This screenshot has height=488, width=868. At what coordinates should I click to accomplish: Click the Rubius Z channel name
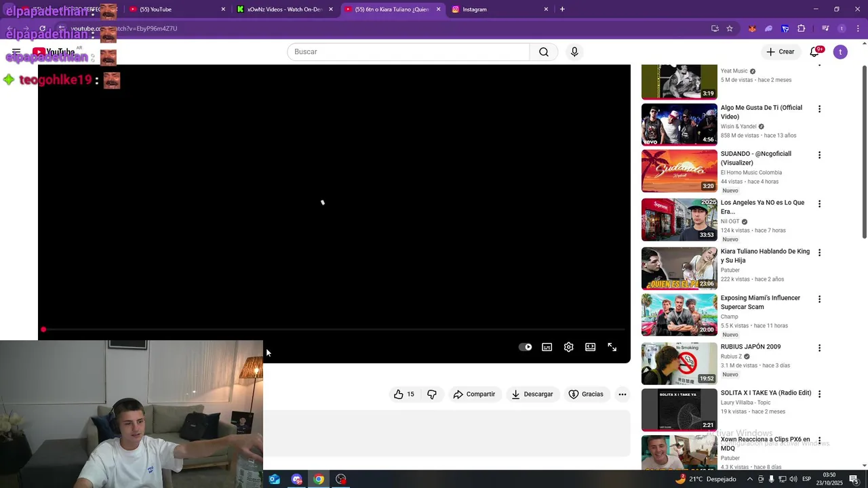731,357
